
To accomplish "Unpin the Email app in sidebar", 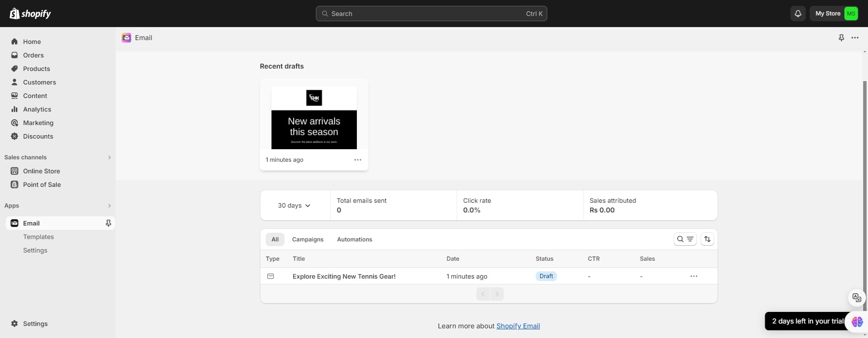I will 108,223.
